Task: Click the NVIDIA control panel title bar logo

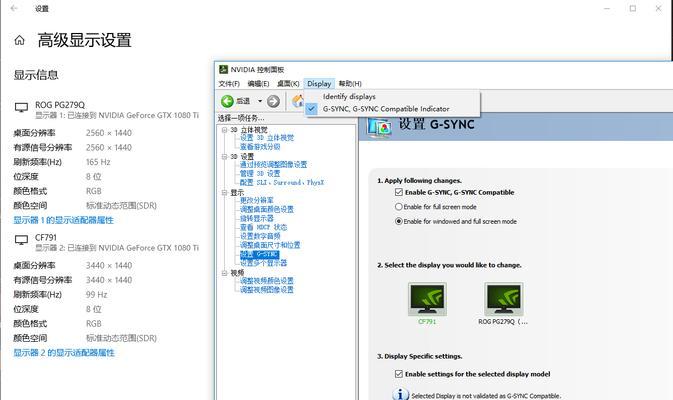Action: [x=223, y=70]
